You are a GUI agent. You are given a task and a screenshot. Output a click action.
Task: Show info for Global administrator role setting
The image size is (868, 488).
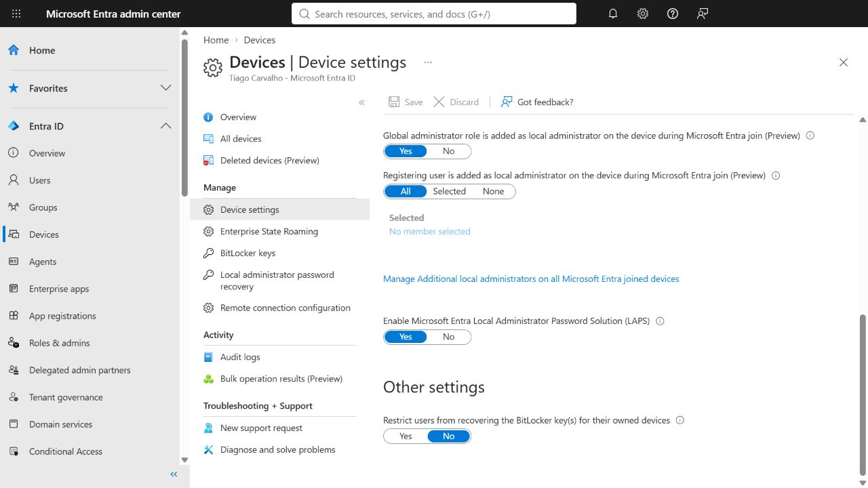point(810,136)
